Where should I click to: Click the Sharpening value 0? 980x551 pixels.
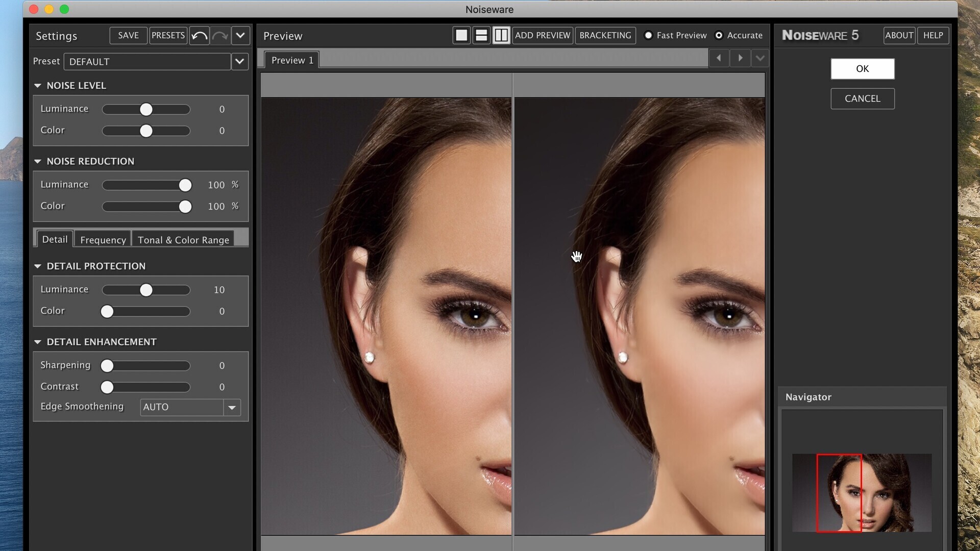tap(222, 365)
